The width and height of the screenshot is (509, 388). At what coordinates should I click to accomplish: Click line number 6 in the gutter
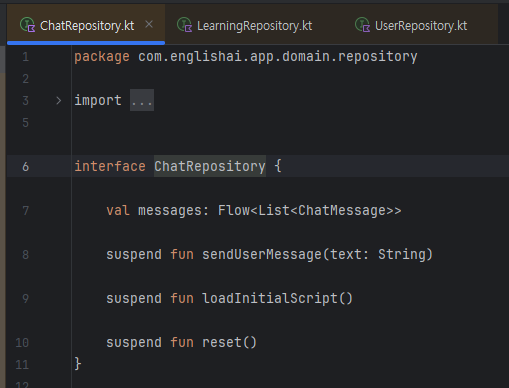tap(25, 166)
